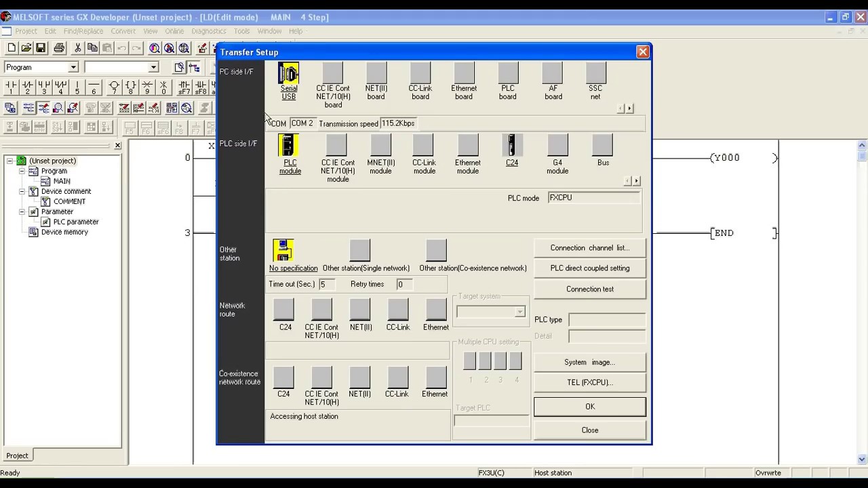
Task: Run the Connection test
Action: coord(589,289)
